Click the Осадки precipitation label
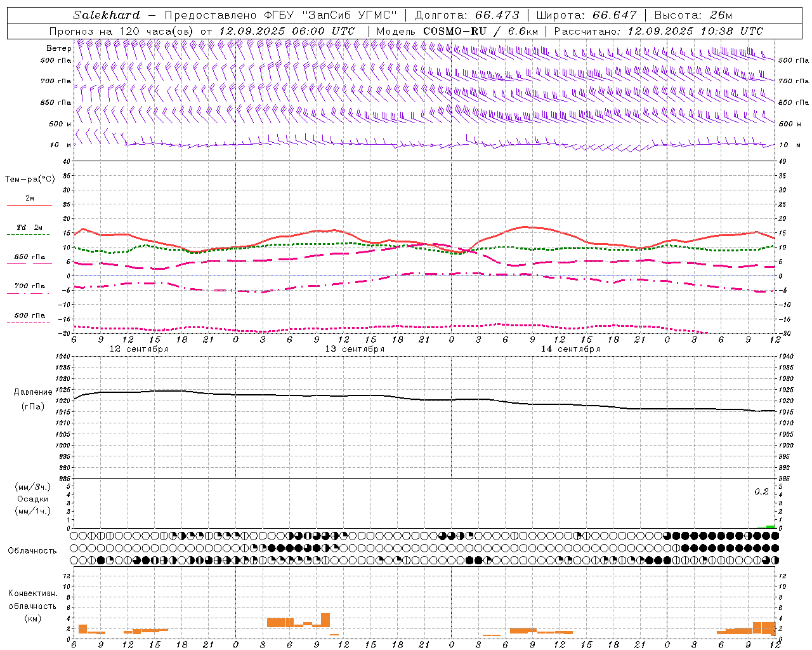The width and height of the screenshot is (812, 650). coord(33,499)
